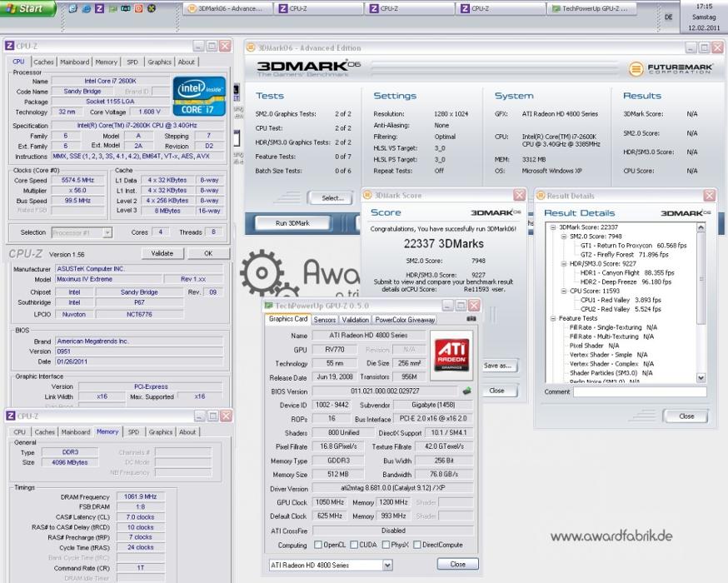
Task: Open the ATI Radeon HD 4800 card dropdown
Action: [x=387, y=565]
